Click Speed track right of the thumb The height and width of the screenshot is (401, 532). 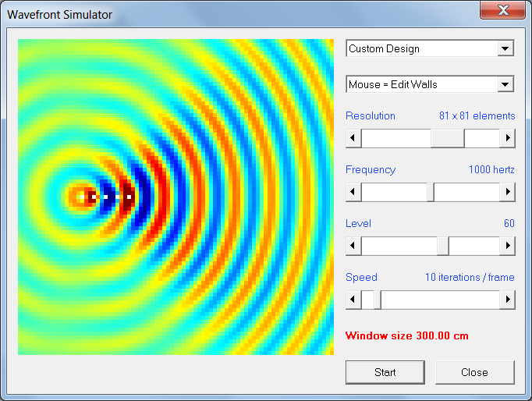point(441,300)
